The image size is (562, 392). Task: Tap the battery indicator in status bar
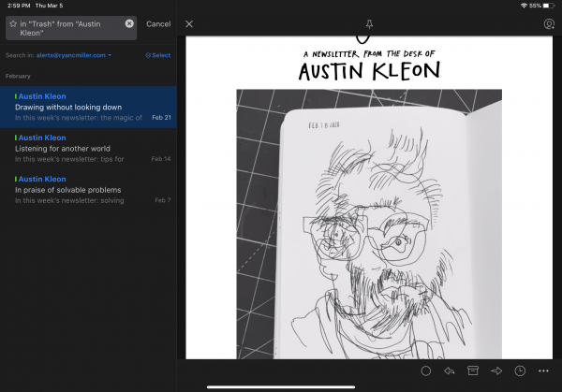[549, 6]
